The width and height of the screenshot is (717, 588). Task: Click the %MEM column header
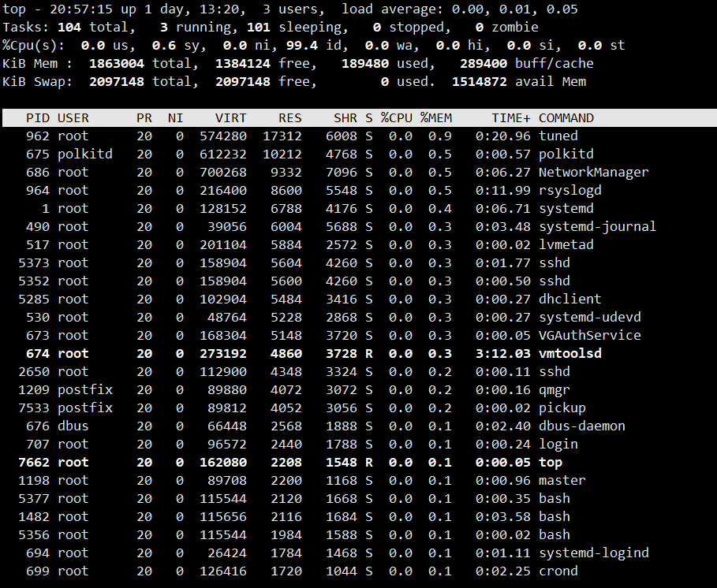(436, 118)
